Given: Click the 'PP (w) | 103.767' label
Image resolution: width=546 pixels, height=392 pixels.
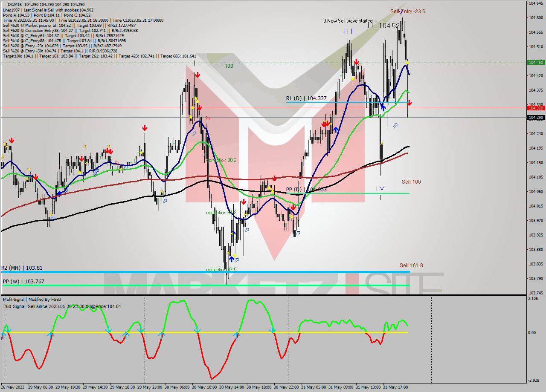Looking at the screenshot, I should 23,282.
